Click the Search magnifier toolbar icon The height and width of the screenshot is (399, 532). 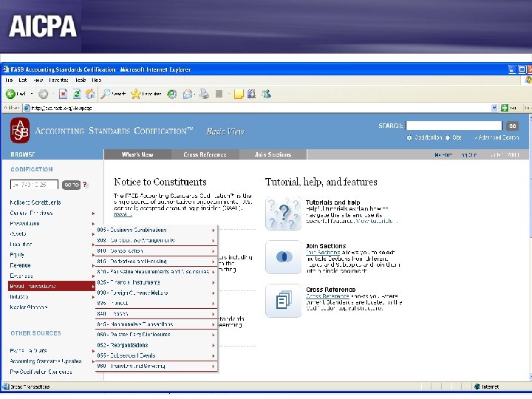[x=106, y=94]
